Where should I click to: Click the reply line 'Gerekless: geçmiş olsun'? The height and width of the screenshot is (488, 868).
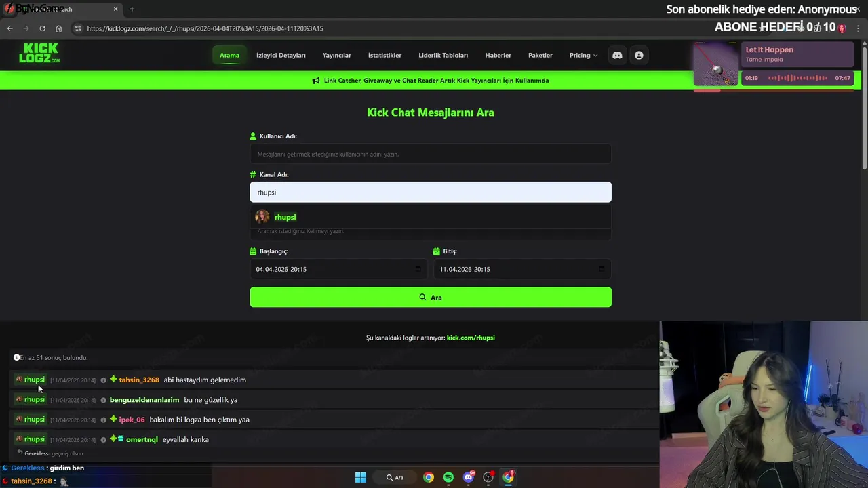tap(54, 453)
